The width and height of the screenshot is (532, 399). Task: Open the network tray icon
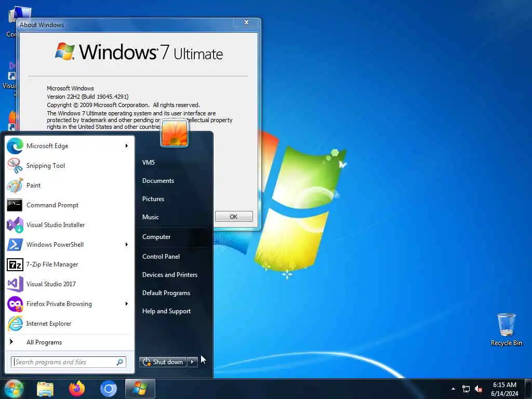(x=466, y=389)
